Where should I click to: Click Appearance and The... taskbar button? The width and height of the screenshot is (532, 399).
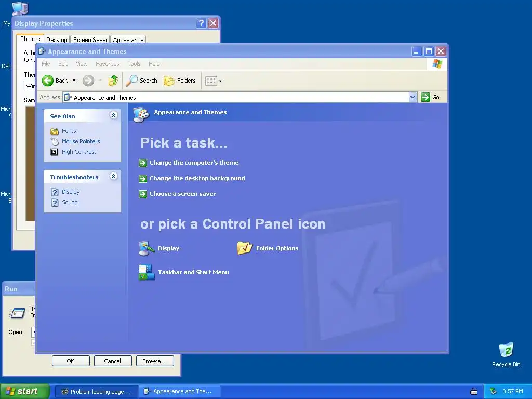pyautogui.click(x=180, y=392)
